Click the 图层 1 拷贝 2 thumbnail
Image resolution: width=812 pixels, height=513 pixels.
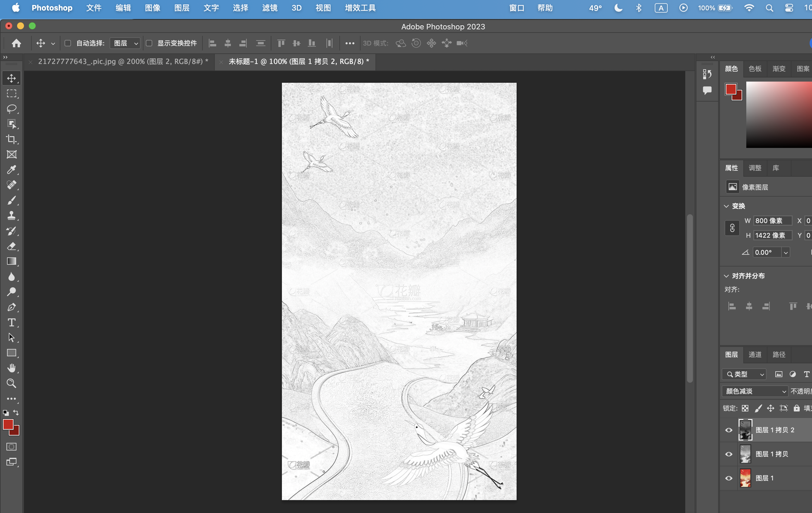coord(745,430)
